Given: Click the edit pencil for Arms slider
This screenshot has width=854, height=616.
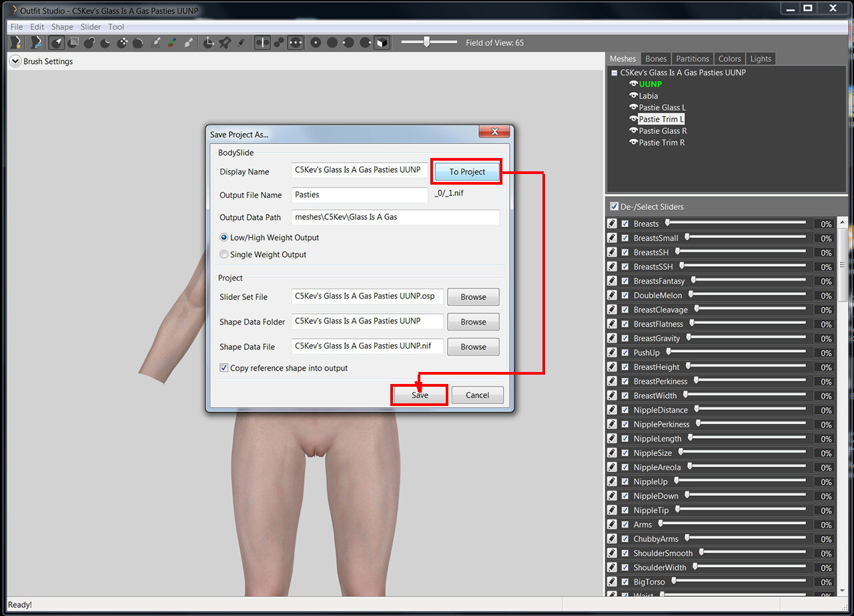Looking at the screenshot, I should coord(612,525).
